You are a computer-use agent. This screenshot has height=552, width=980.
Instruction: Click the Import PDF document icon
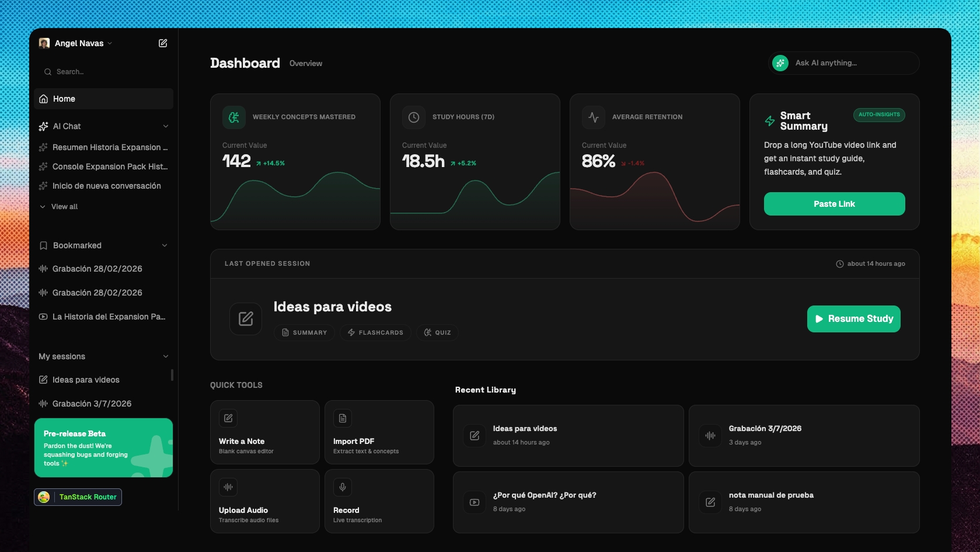pos(342,418)
